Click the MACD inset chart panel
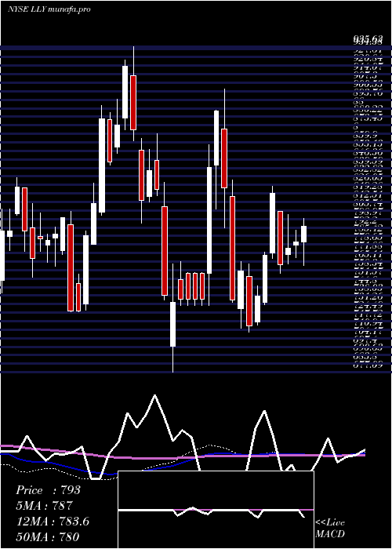The height and width of the screenshot is (549, 392). [x=216, y=510]
